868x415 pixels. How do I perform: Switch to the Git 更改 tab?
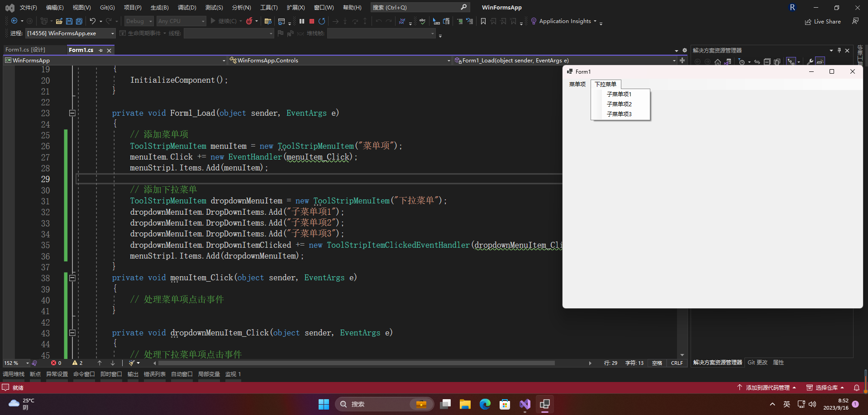pos(758,363)
